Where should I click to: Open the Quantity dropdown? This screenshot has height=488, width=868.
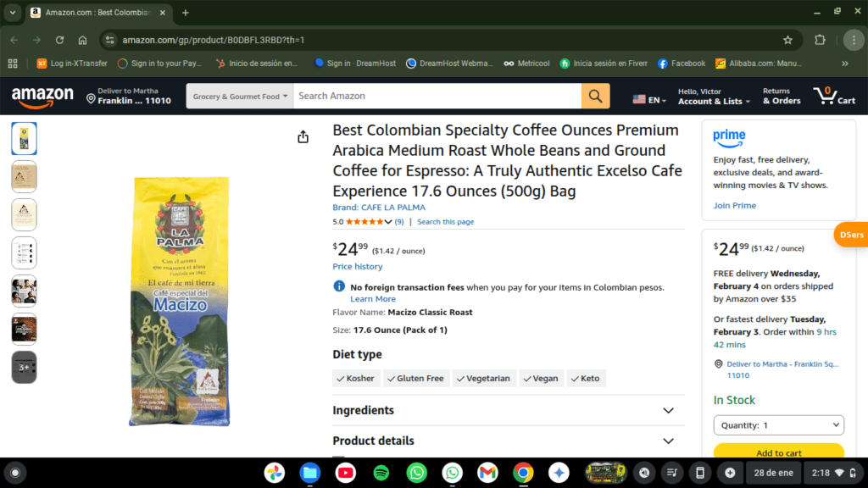(x=778, y=425)
